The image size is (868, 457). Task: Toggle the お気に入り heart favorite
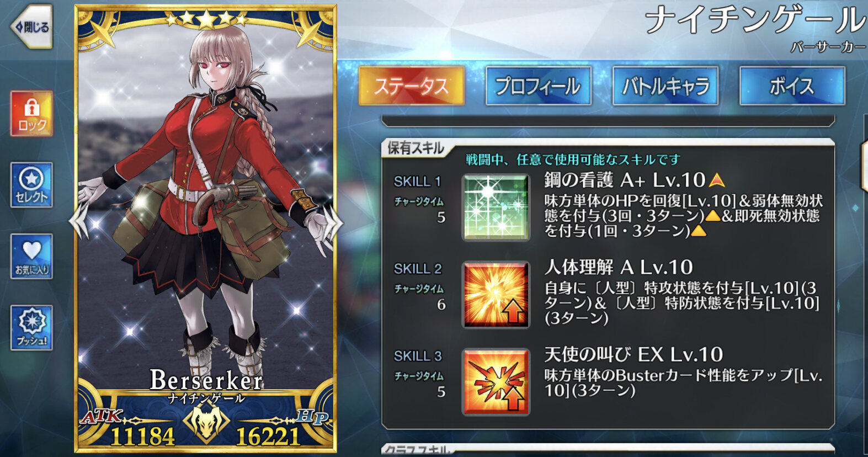[x=31, y=256]
